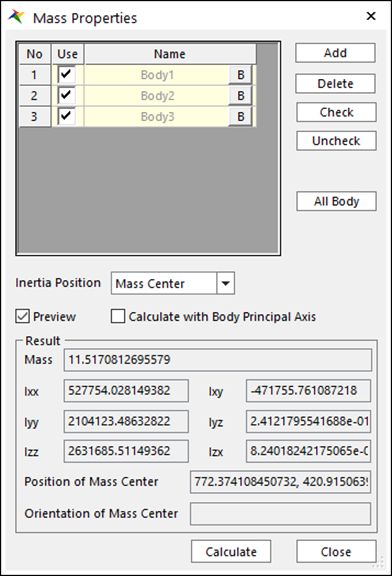Click row number 1 cell
This screenshot has height=576, width=392.
click(35, 75)
